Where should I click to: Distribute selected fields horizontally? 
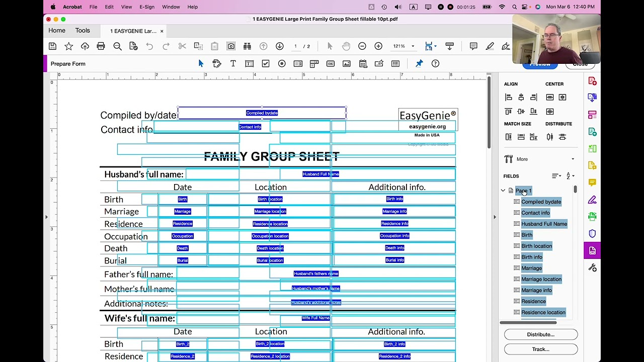coord(550,137)
